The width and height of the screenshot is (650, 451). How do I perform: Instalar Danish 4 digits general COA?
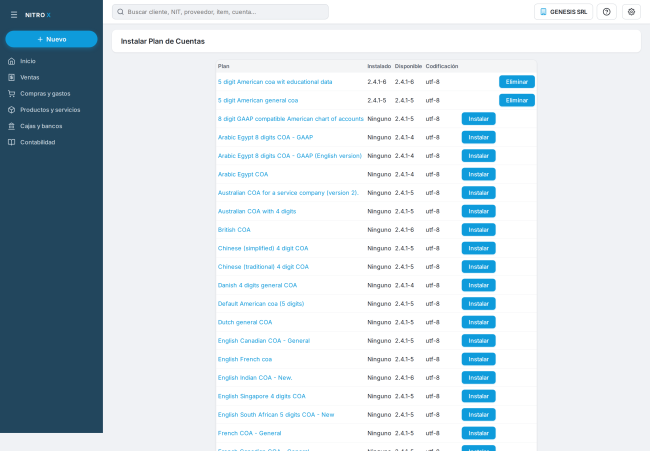point(478,286)
